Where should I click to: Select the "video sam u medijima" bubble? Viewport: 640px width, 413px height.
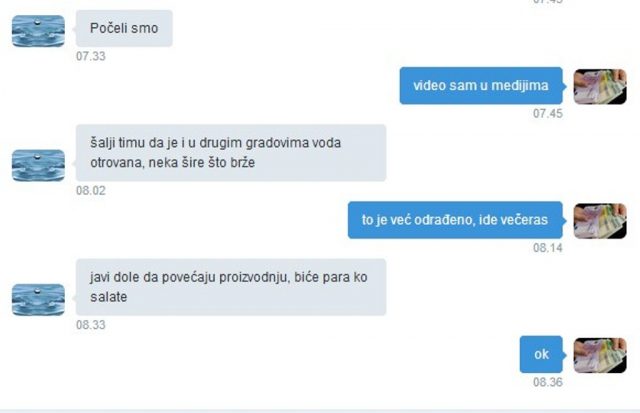481,86
